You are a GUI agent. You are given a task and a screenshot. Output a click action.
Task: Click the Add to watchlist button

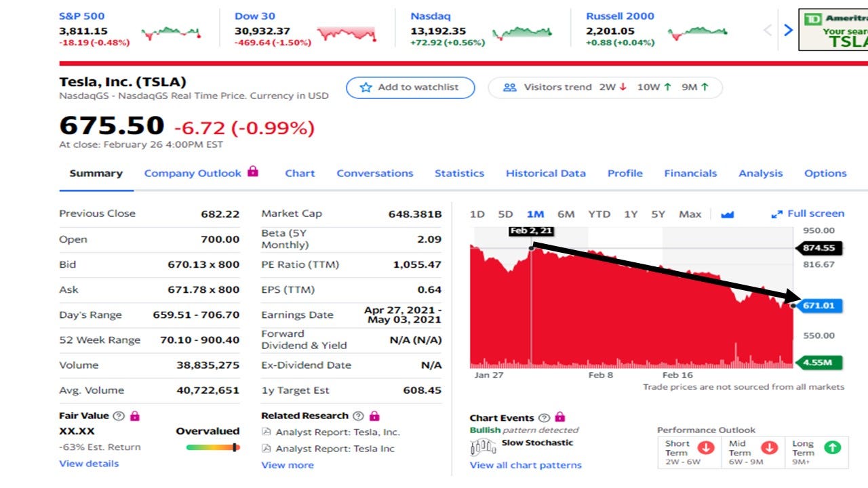410,87
